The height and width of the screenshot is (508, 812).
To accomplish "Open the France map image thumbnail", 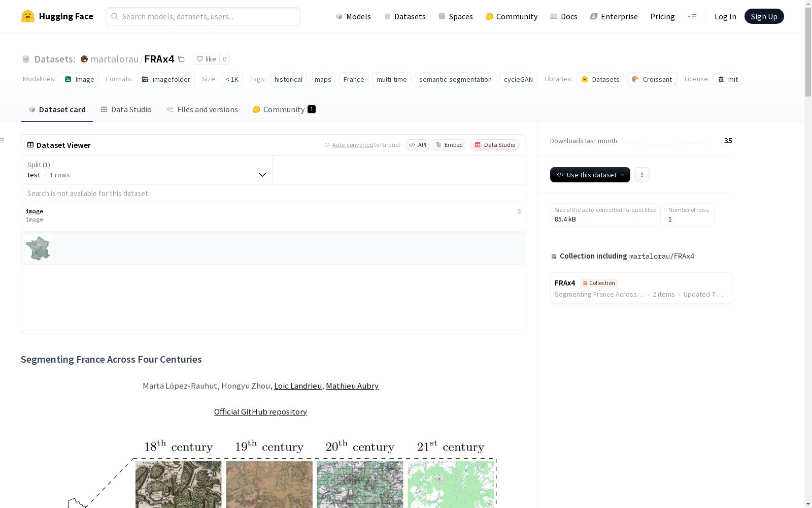I will click(38, 248).
